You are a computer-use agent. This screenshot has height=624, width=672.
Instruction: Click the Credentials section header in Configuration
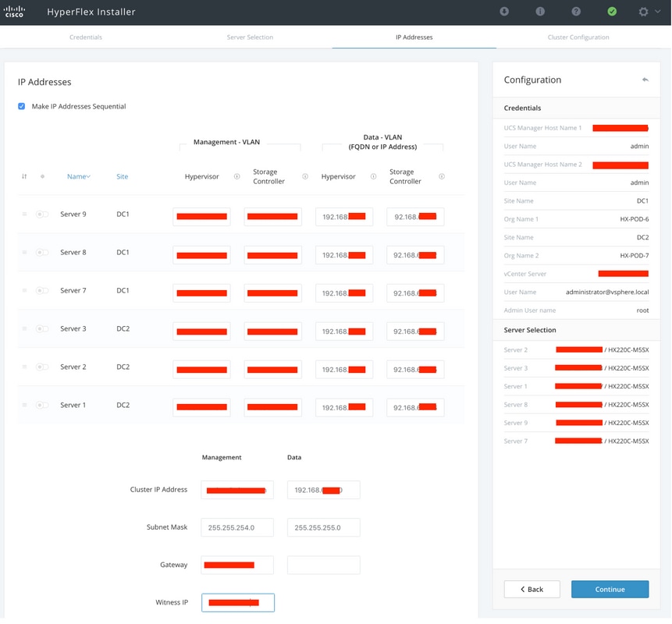tap(522, 108)
